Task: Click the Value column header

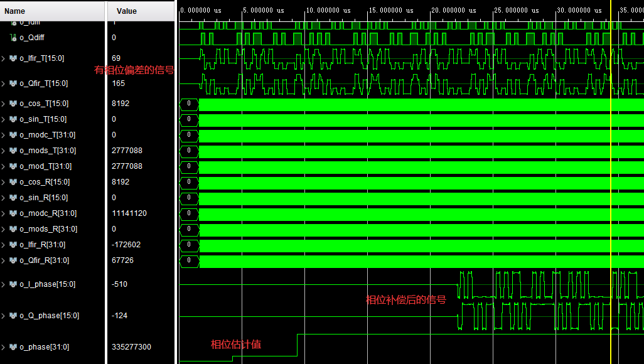Action: tap(141, 11)
